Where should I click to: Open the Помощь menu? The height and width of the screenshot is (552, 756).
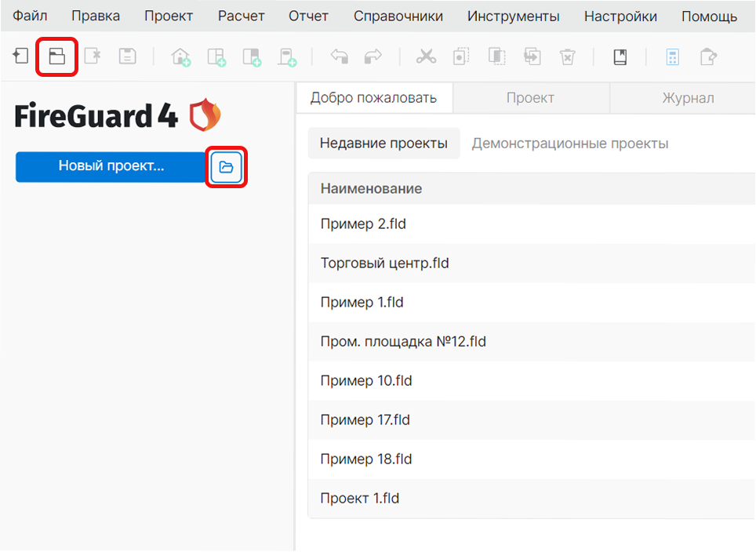click(709, 16)
